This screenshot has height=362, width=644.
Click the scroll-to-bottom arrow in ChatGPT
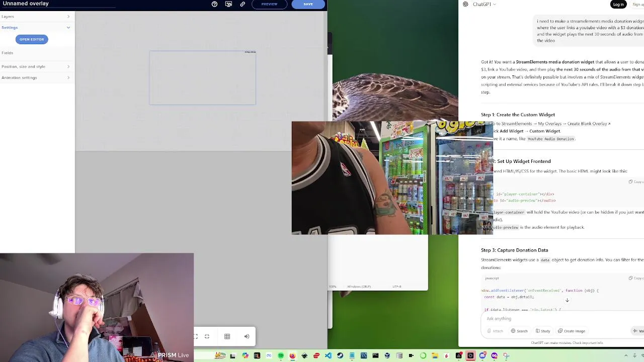point(567,300)
